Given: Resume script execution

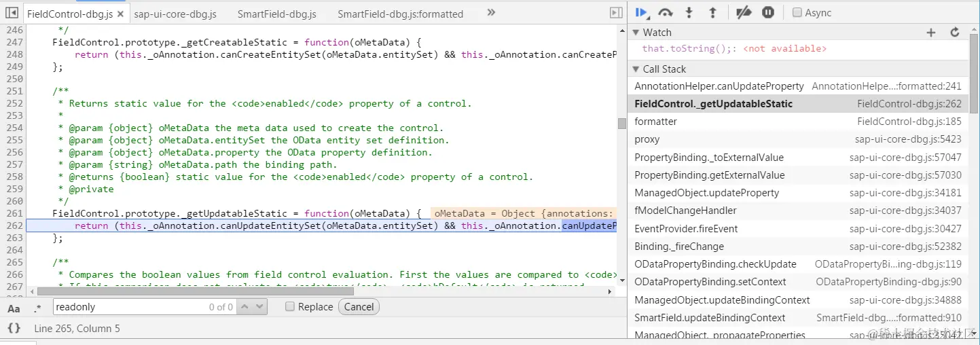Looking at the screenshot, I should [641, 12].
